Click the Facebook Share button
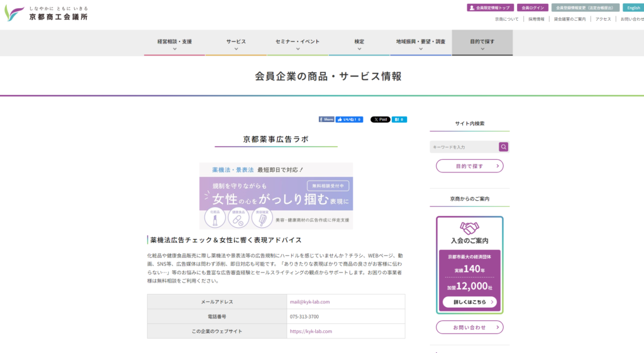644x353 pixels. [326, 119]
